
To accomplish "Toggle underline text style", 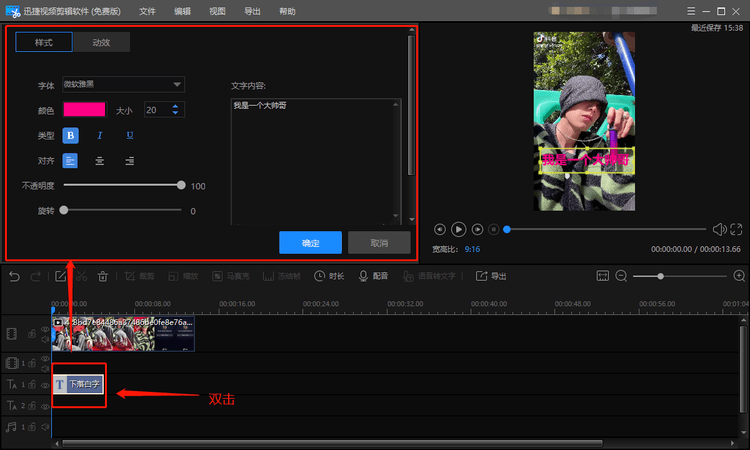I will pos(130,136).
